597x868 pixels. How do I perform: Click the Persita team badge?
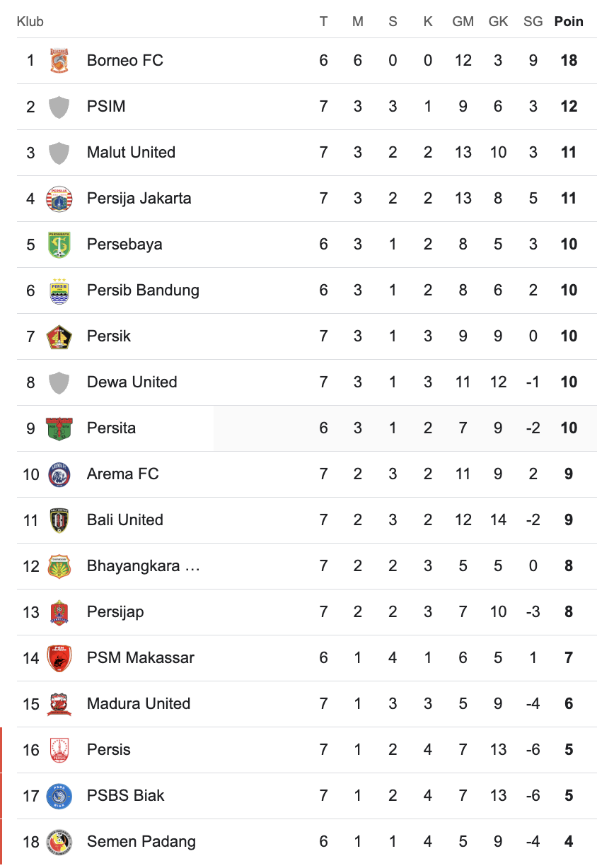point(59,428)
